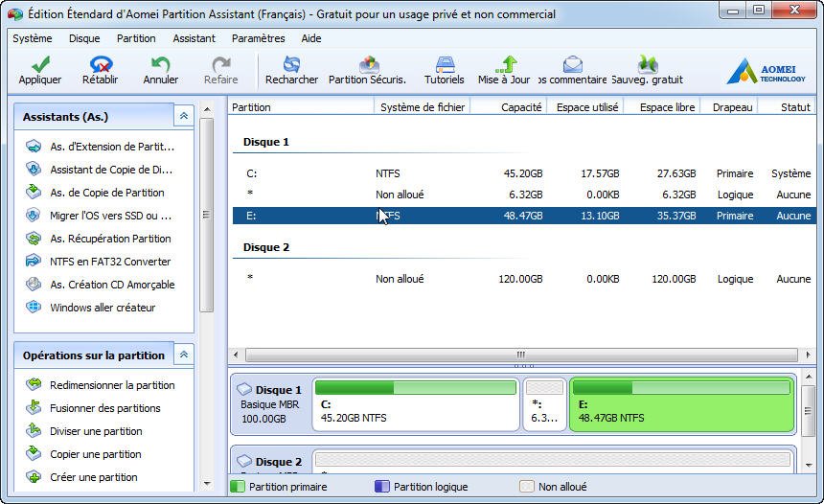Click the partition list horizontal scrollbar thumb
This screenshot has width=824, height=504.
click(521, 355)
